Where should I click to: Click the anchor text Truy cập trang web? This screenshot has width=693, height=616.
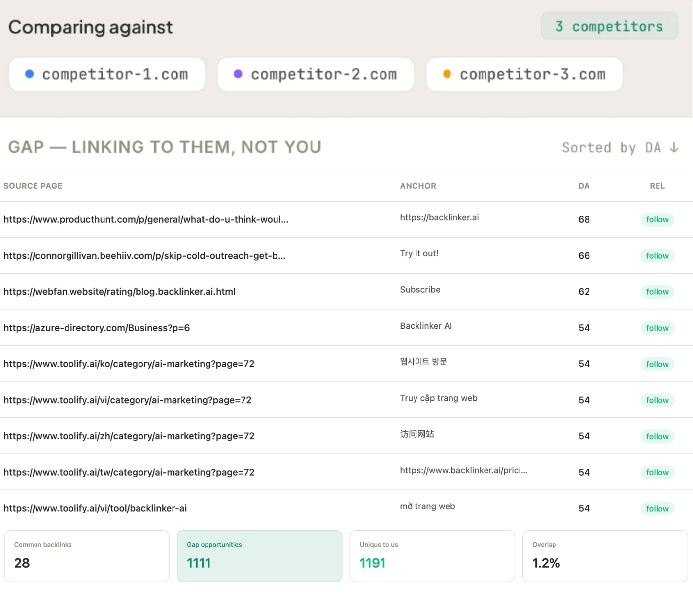point(439,398)
